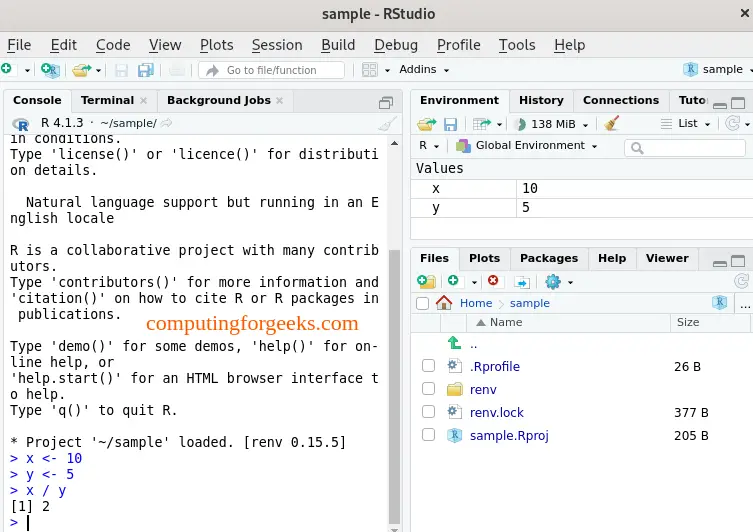
Task: Open the Addins dropdown
Action: 424,70
